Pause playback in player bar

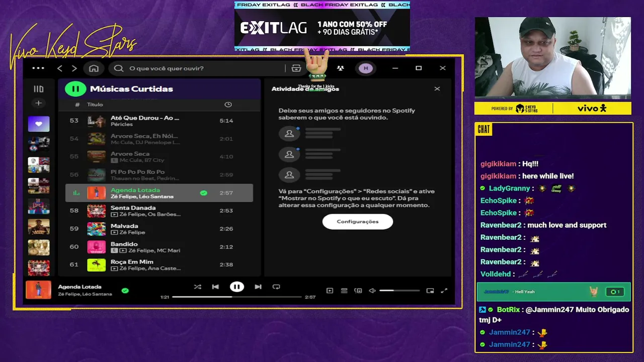[236, 287]
